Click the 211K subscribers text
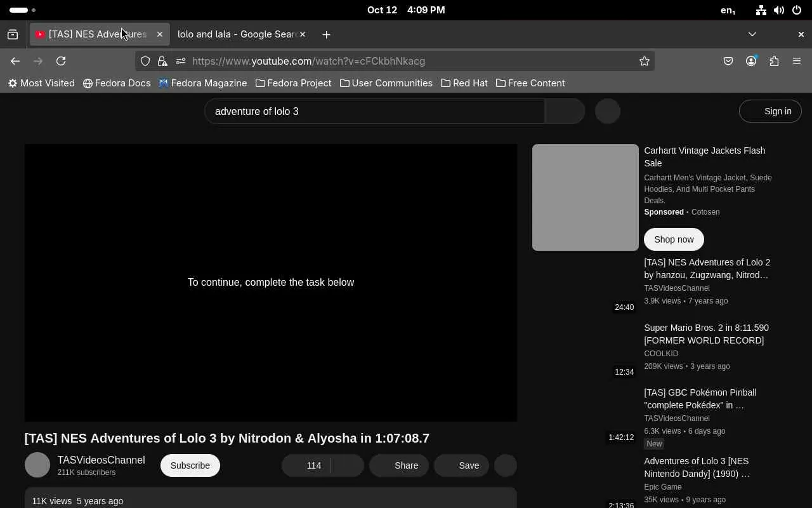Screen dimensions: 812x508 pyautogui.click(x=86, y=472)
